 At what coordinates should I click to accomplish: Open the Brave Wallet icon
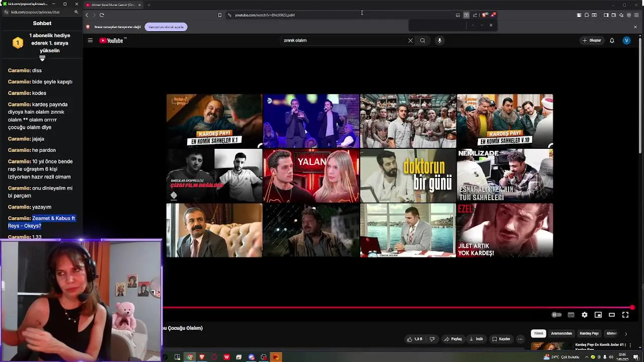[613, 15]
